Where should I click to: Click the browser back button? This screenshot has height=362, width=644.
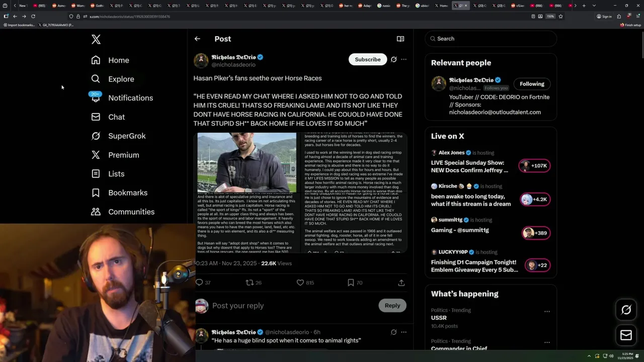pyautogui.click(x=15, y=17)
